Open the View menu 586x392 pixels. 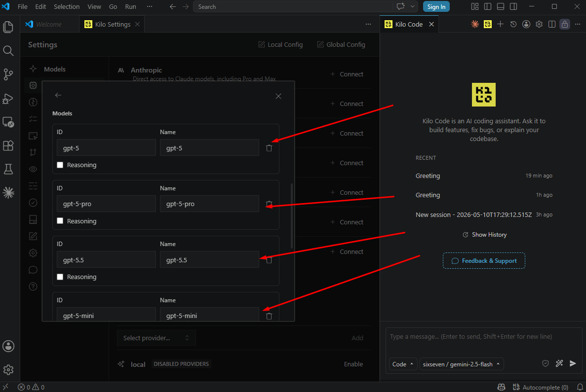point(94,6)
